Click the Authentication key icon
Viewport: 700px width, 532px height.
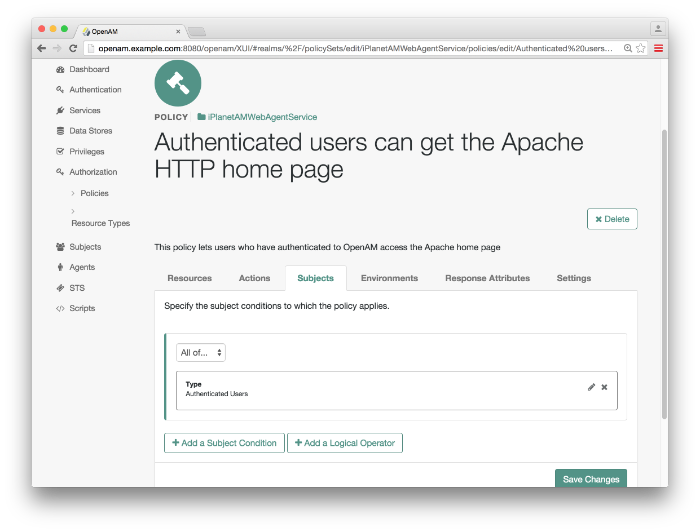point(60,90)
